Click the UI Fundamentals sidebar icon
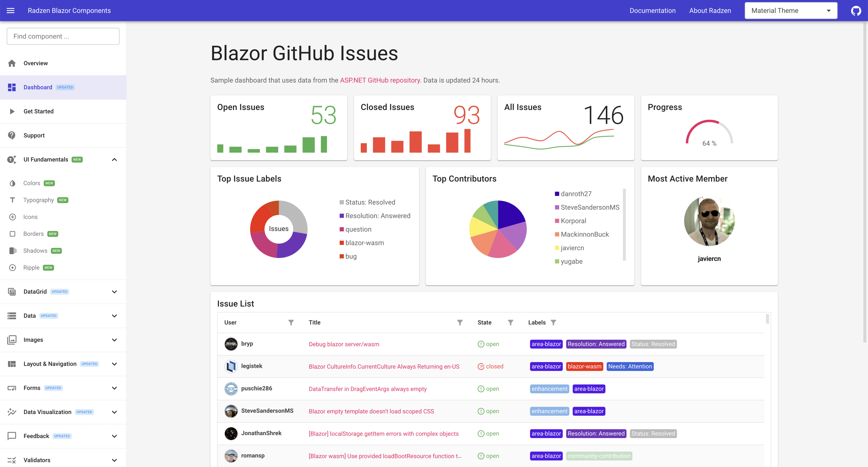The height and width of the screenshot is (467, 868). pos(12,159)
